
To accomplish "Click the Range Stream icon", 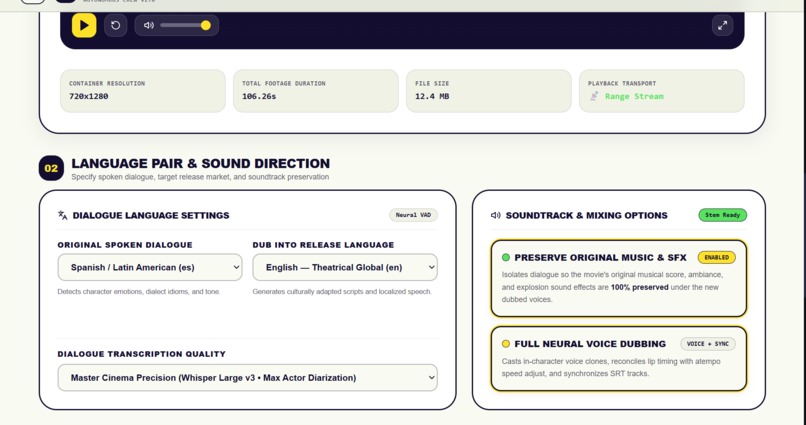I will [594, 96].
